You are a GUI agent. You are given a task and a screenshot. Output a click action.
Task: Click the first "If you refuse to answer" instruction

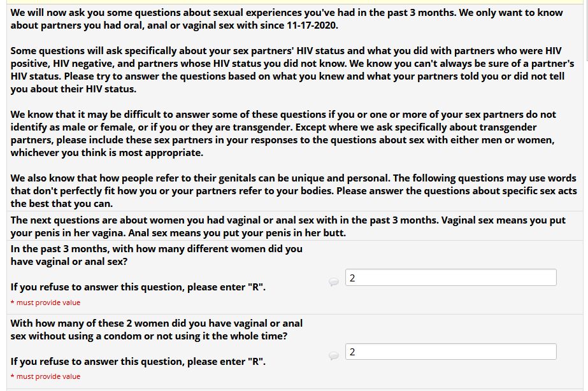[x=138, y=287]
